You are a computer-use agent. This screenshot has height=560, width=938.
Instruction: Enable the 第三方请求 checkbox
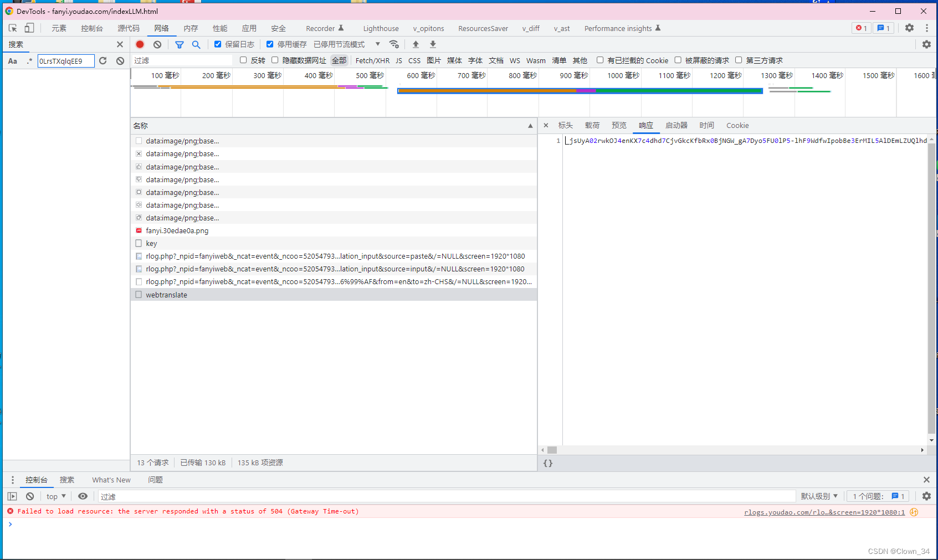point(739,60)
